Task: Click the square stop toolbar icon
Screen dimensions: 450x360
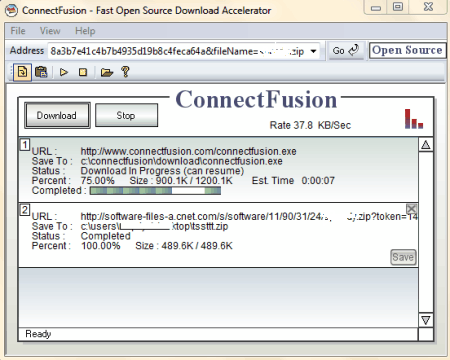Action: tap(83, 72)
